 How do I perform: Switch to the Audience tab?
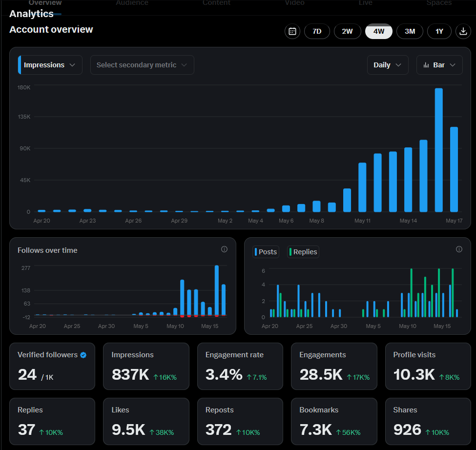(x=132, y=3)
